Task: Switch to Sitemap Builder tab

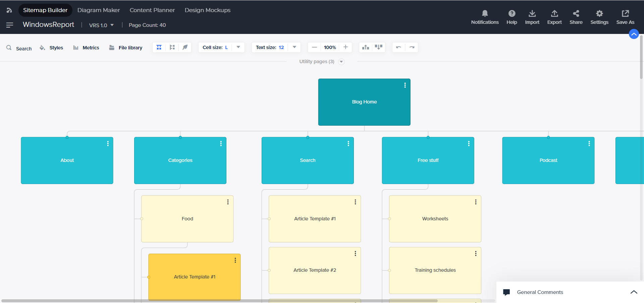Action: [x=45, y=10]
